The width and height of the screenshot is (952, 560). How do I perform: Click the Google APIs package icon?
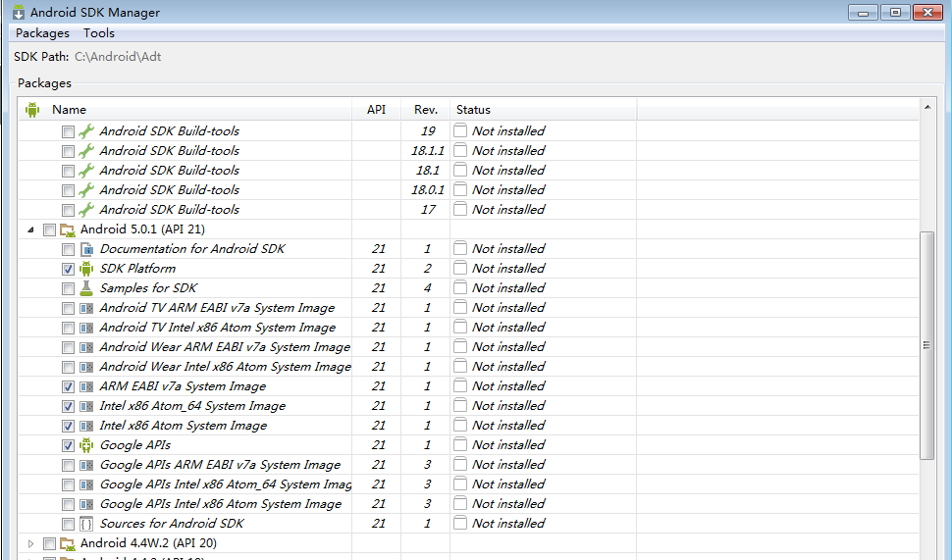[86, 445]
